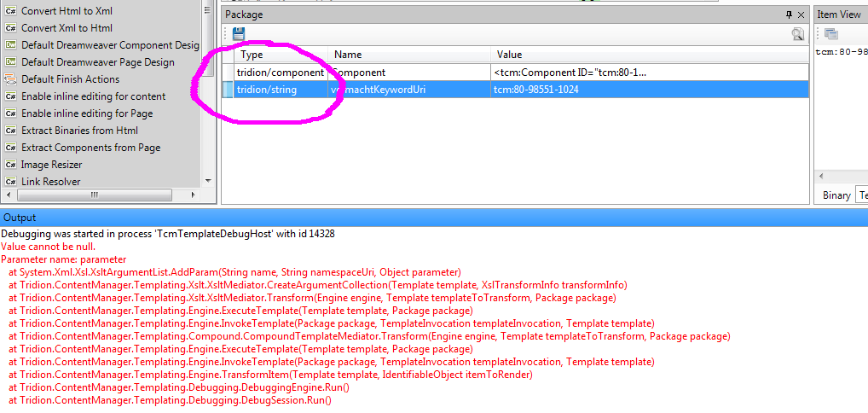Sort package by Value column header

point(509,55)
